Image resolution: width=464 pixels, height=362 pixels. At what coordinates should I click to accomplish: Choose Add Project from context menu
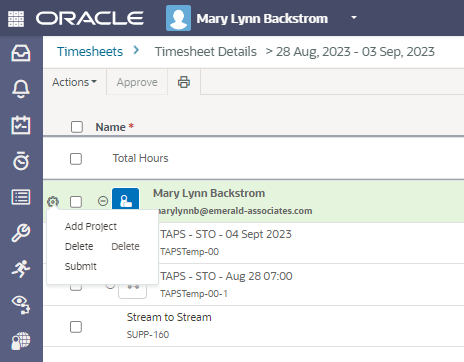click(x=91, y=226)
